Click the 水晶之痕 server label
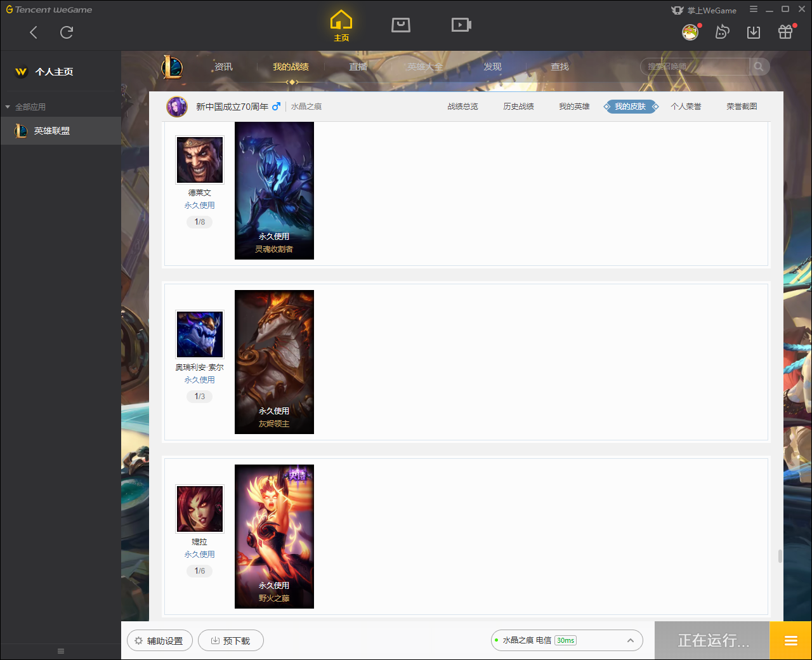This screenshot has width=812, height=660. [306, 107]
